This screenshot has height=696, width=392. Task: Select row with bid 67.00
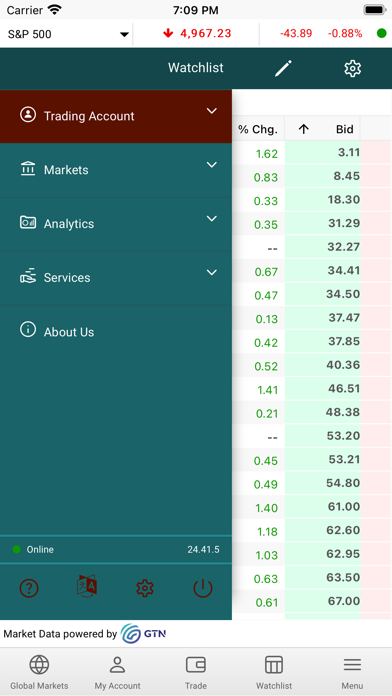[x=312, y=601]
